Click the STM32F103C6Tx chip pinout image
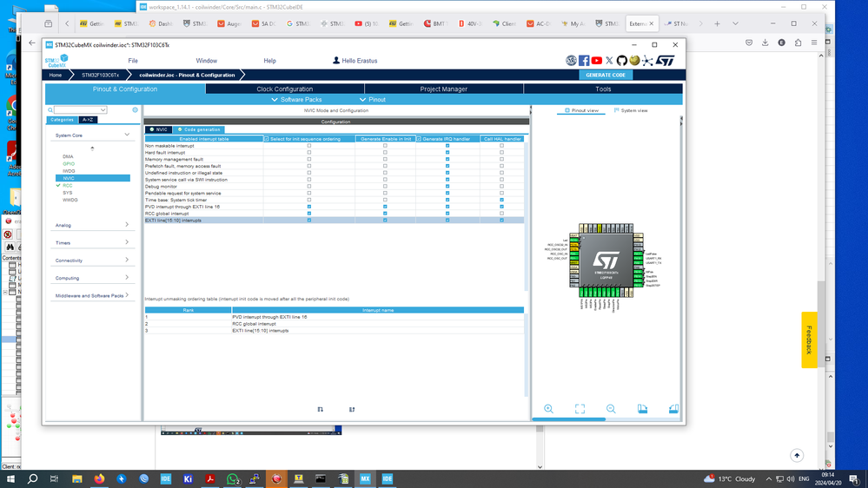The image size is (868, 488). coord(606,260)
